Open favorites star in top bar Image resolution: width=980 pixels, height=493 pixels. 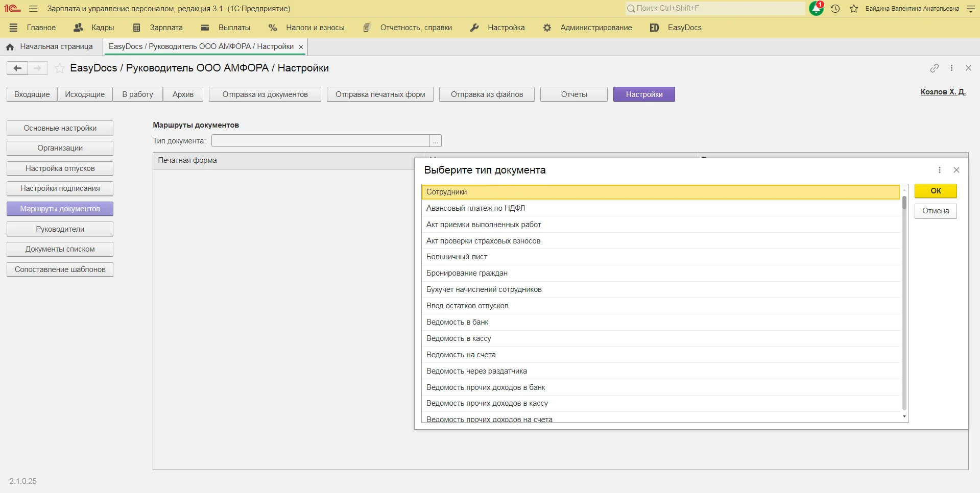(854, 9)
